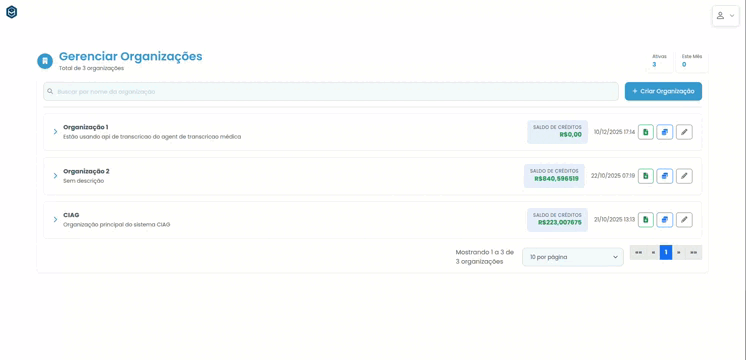Click blue stack icon for CIAG
The image size is (746, 360).
point(665,220)
